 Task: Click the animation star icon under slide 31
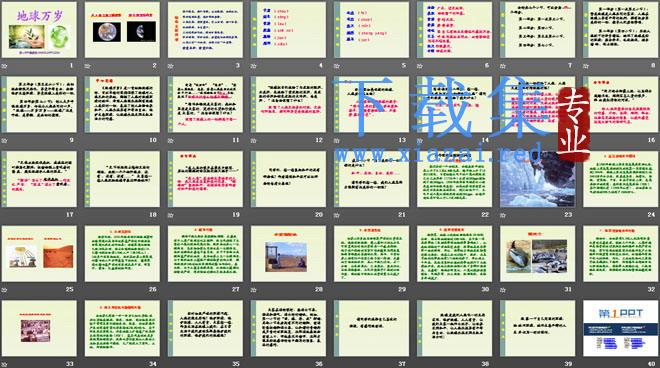coord(503,290)
